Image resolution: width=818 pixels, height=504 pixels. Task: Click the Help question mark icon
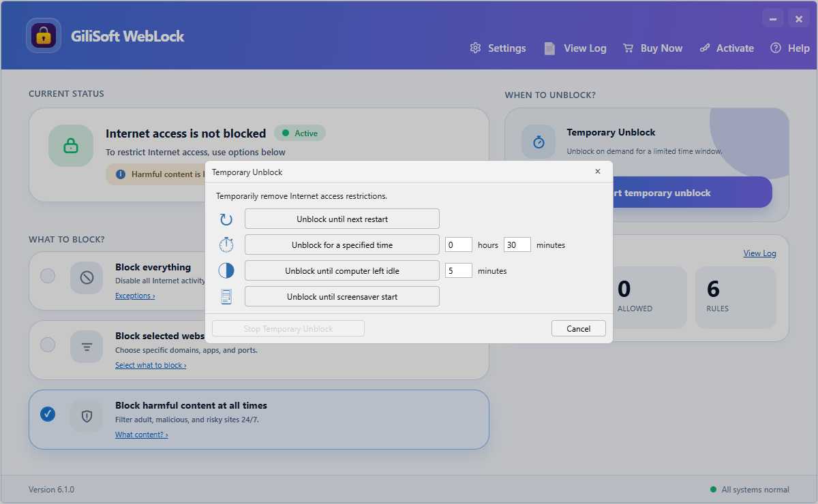(x=776, y=48)
